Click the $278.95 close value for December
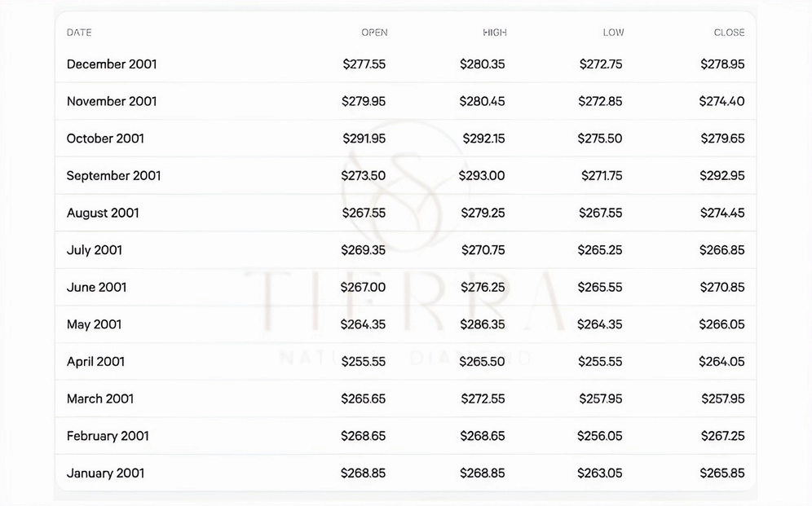This screenshot has height=506, width=812. (x=722, y=64)
